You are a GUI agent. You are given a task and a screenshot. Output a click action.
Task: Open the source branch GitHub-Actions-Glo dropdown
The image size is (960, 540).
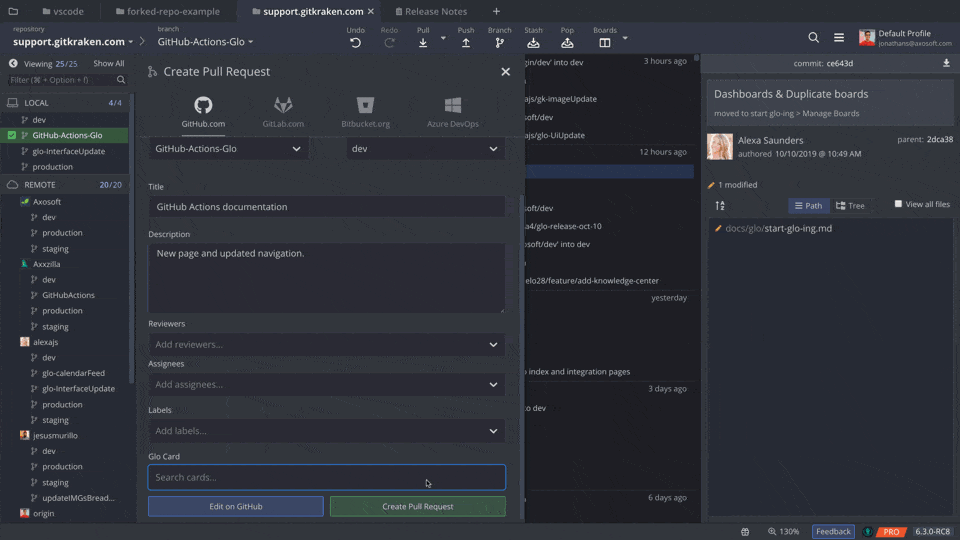(x=228, y=149)
